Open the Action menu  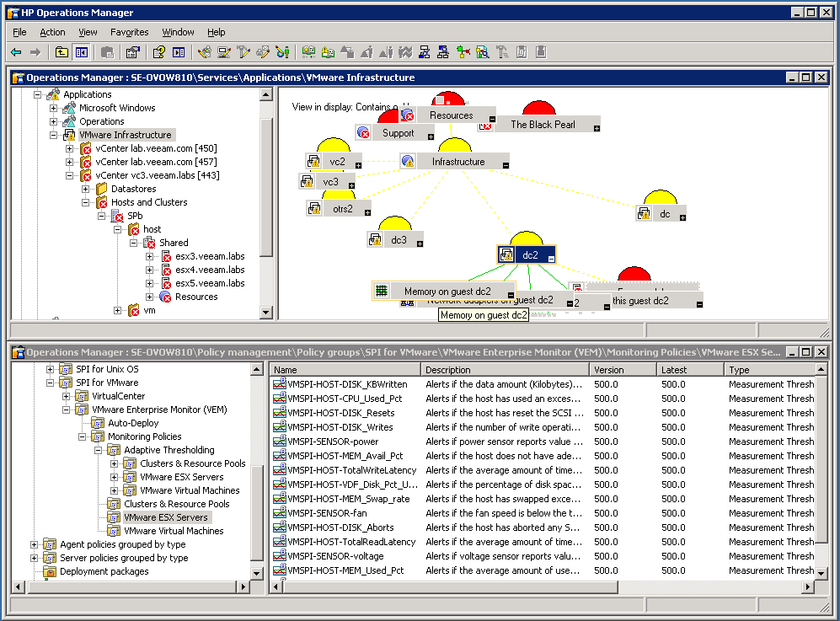[x=52, y=32]
